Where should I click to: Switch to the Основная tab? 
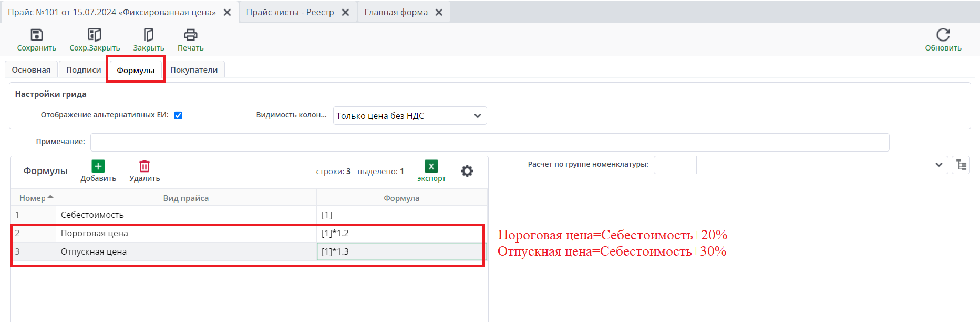click(32, 70)
